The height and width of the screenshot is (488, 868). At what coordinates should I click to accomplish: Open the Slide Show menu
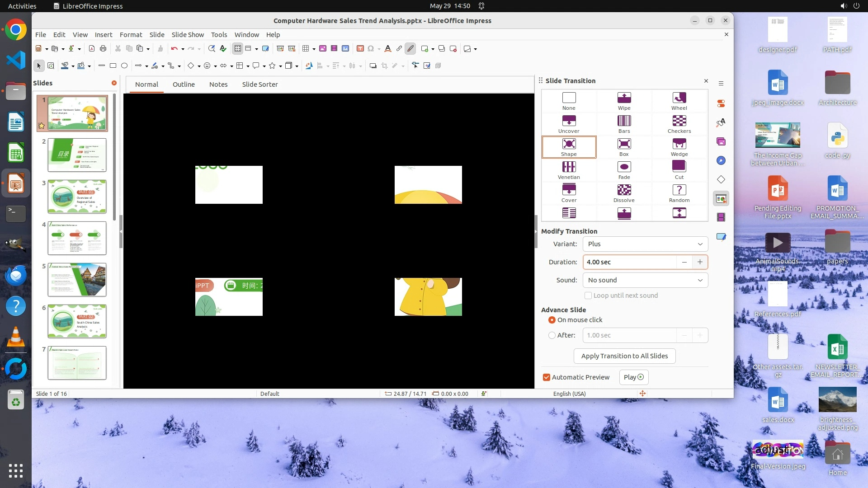(x=188, y=34)
